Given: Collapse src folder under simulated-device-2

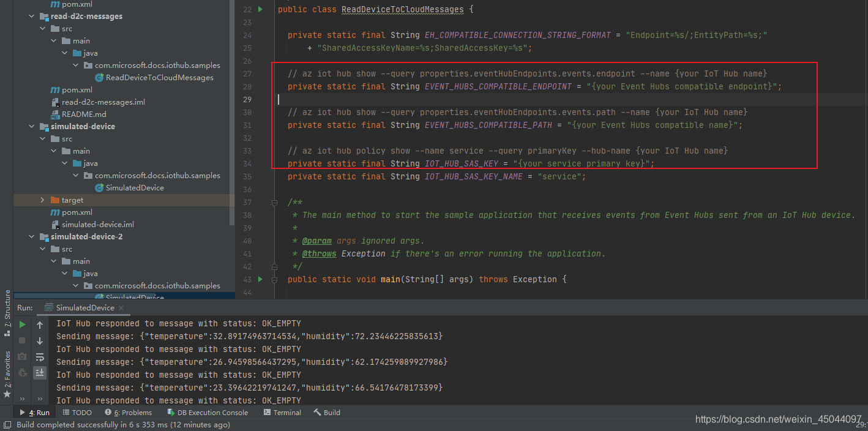Looking at the screenshot, I should pos(43,249).
